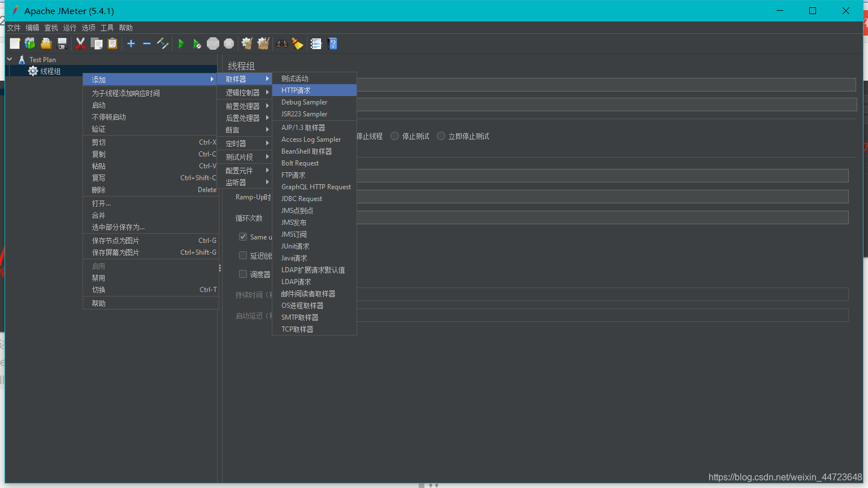Maximize the Apache JMeter window

point(813,11)
